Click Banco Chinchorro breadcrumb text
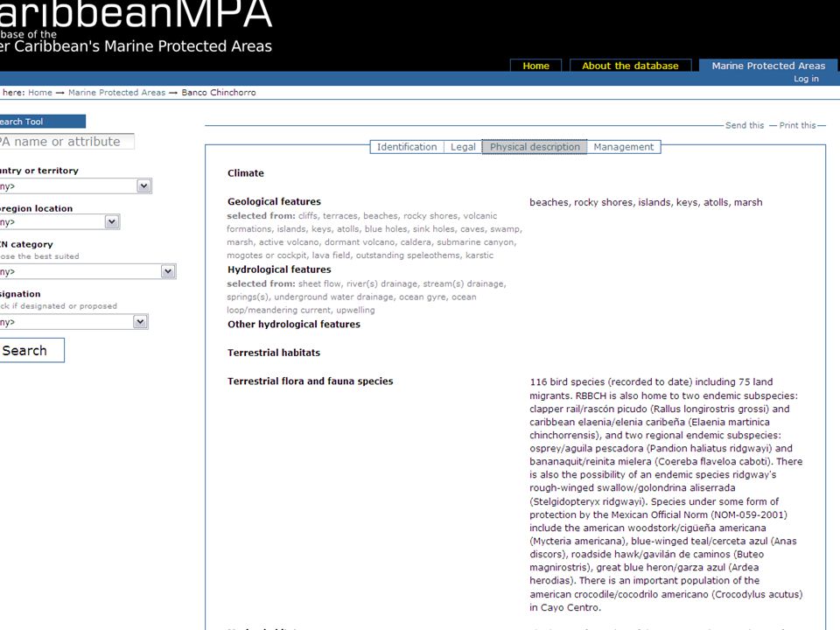 click(219, 92)
